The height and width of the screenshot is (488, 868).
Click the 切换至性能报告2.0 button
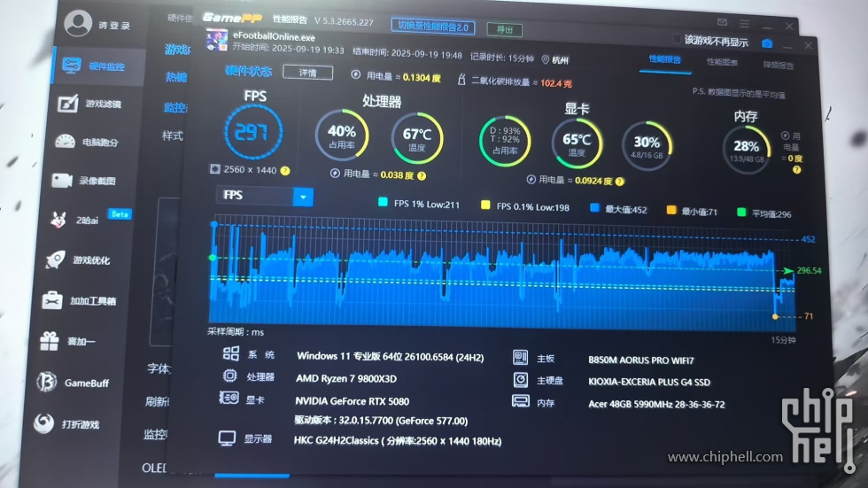click(x=433, y=26)
